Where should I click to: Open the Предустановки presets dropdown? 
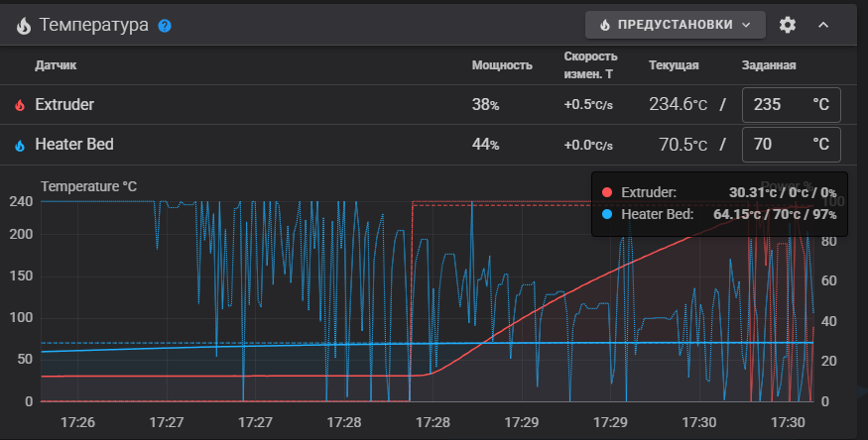(x=676, y=25)
